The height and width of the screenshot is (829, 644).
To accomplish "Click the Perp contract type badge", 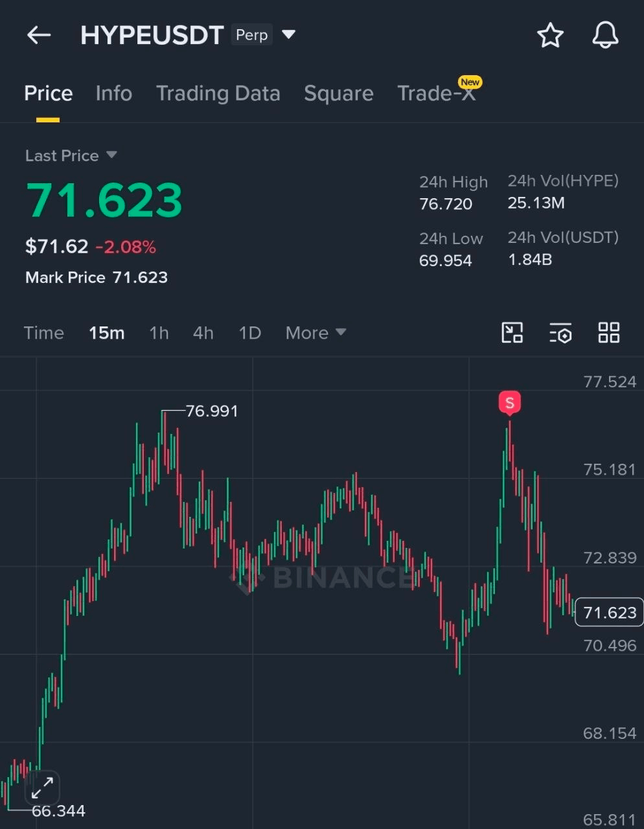I will 252,34.
